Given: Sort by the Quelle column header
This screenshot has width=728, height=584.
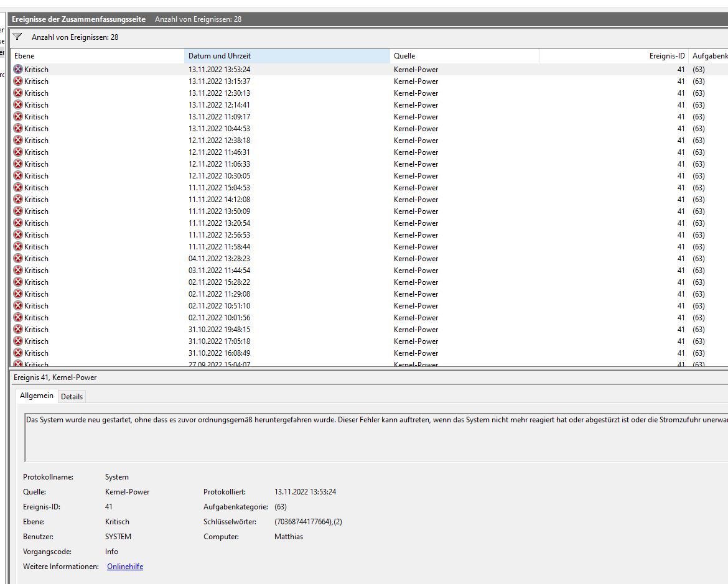Looking at the screenshot, I should click(464, 56).
